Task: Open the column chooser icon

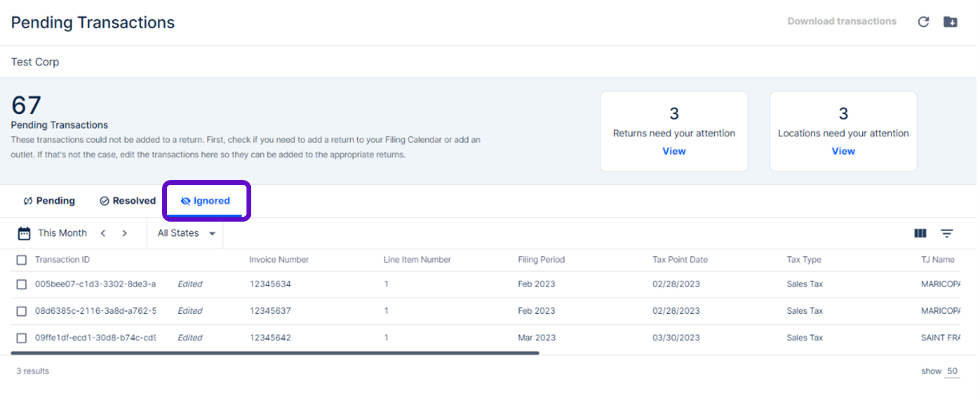Action: click(x=920, y=233)
